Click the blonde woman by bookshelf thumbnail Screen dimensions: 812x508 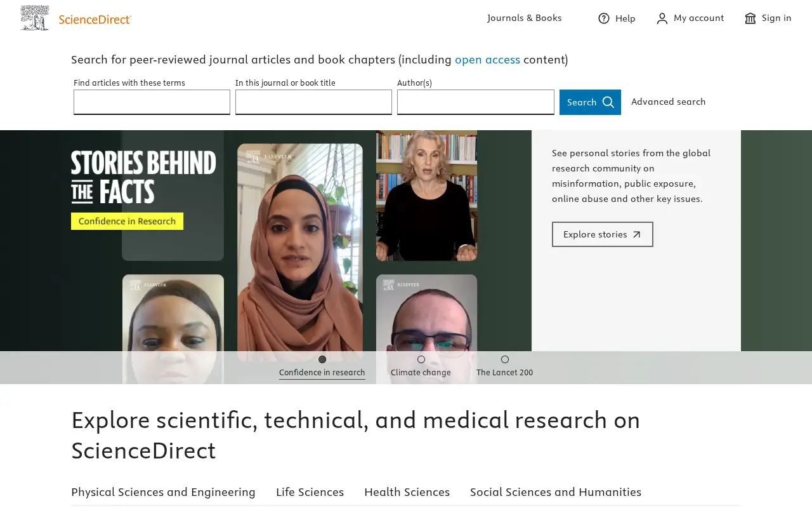pyautogui.click(x=426, y=196)
